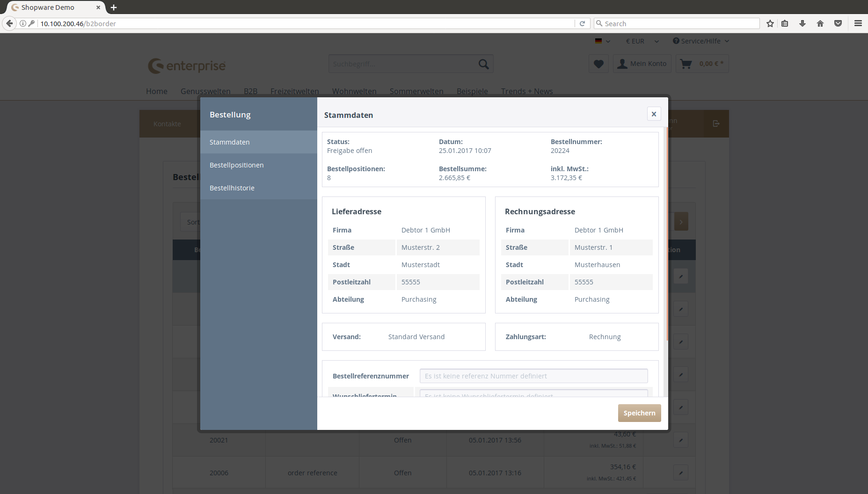
Task: Bookmark this page with star icon
Action: tap(770, 23)
